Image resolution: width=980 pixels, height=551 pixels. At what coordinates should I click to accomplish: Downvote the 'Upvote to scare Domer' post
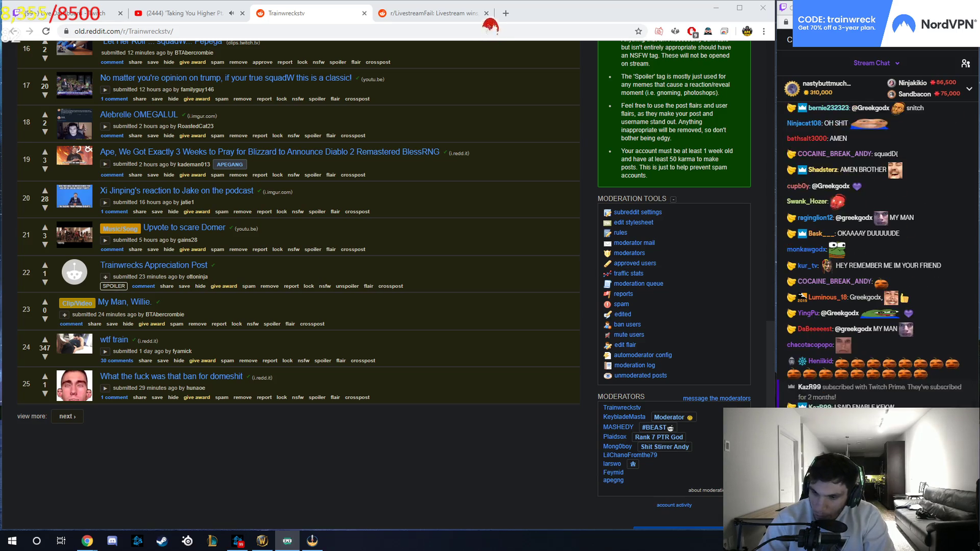pos(45,244)
